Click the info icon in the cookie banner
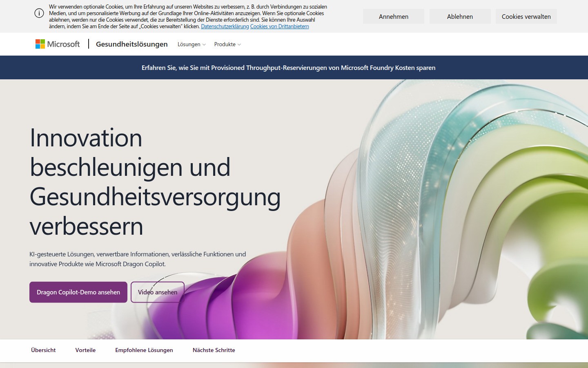This screenshot has width=588, height=368. (x=39, y=13)
